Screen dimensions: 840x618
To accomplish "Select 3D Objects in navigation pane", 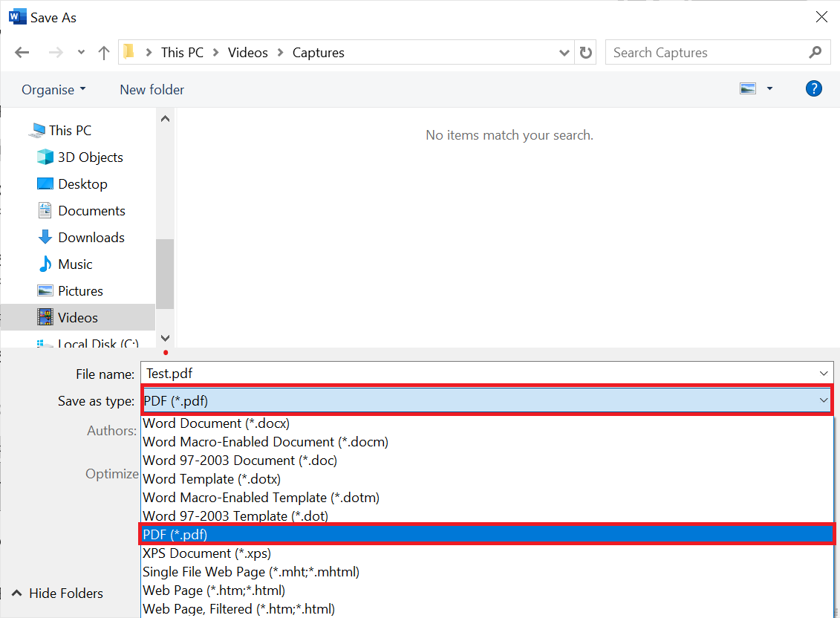I will point(90,157).
